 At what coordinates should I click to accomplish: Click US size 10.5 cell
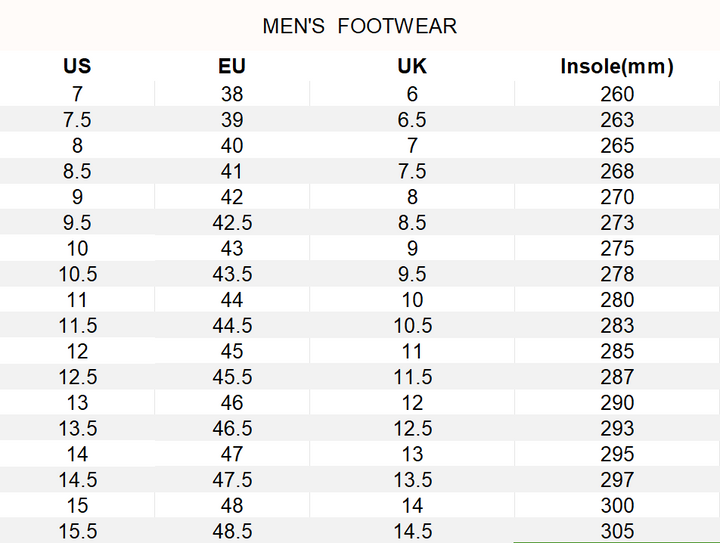pyautogui.click(x=77, y=274)
